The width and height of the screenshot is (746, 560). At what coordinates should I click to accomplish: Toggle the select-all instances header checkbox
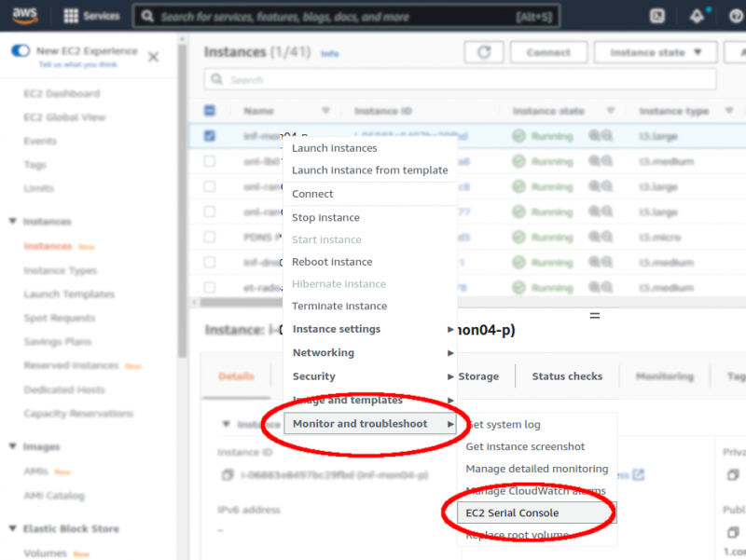click(210, 111)
